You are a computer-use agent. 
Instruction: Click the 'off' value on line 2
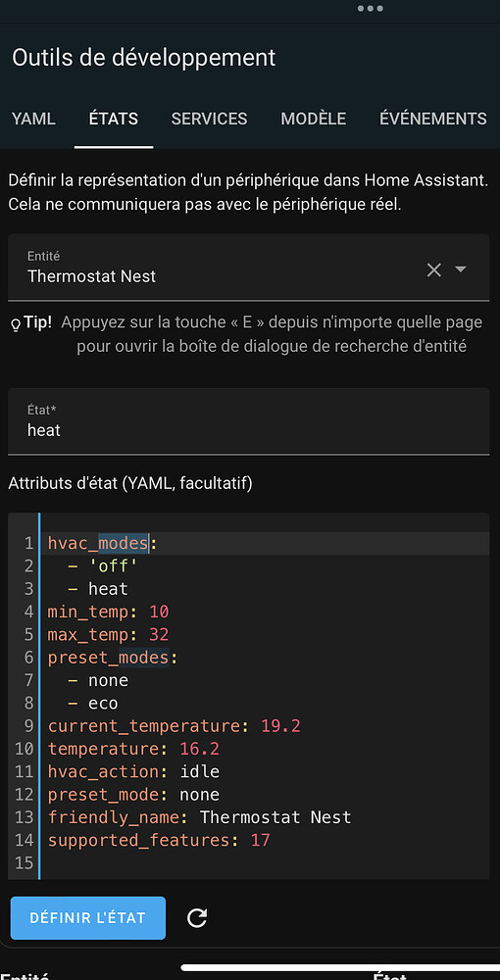113,566
